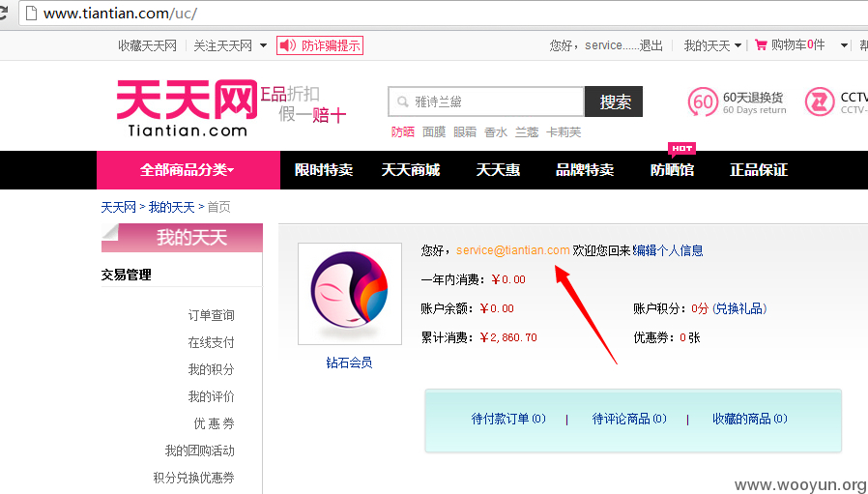
Task: Open 待评论商品(0) link
Action: point(629,419)
